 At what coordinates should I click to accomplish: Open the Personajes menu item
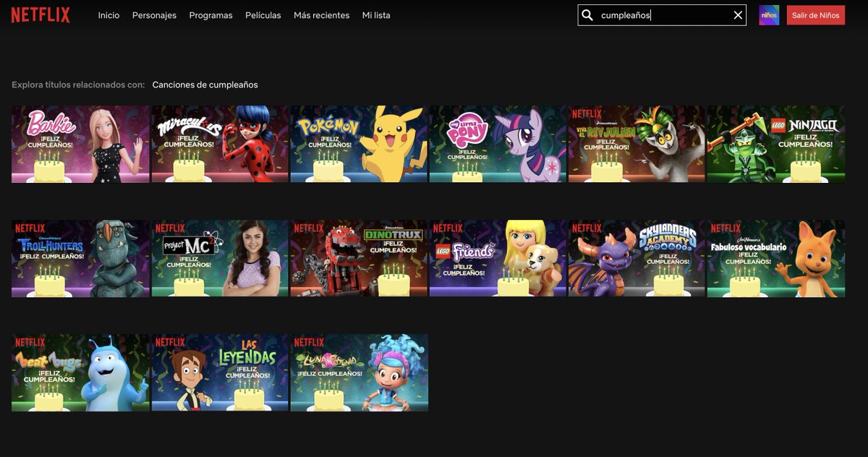(x=154, y=15)
